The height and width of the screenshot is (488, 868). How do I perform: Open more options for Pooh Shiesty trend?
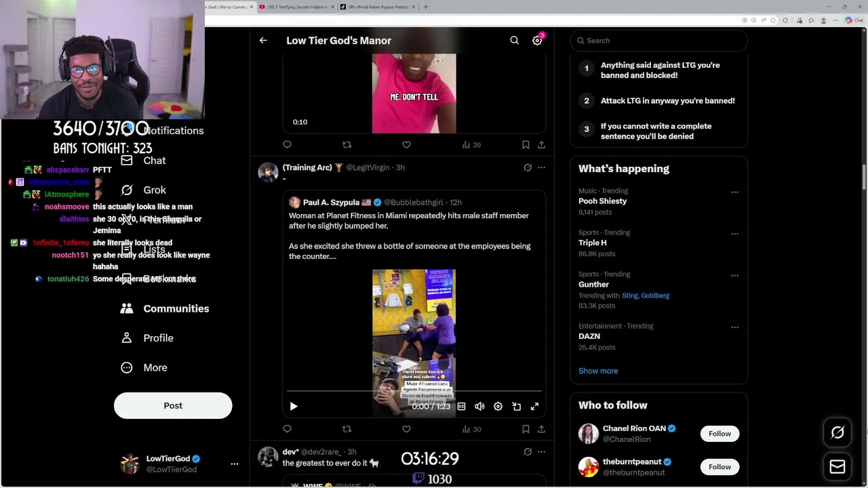(x=734, y=192)
